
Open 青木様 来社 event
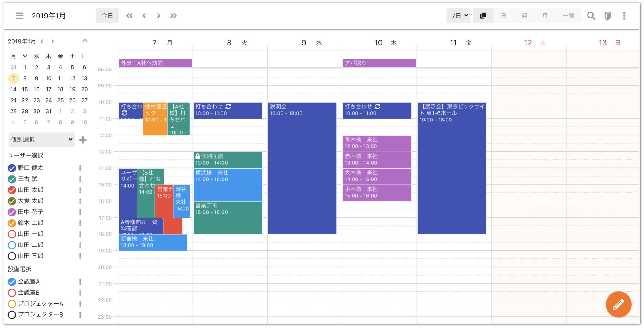click(377, 143)
